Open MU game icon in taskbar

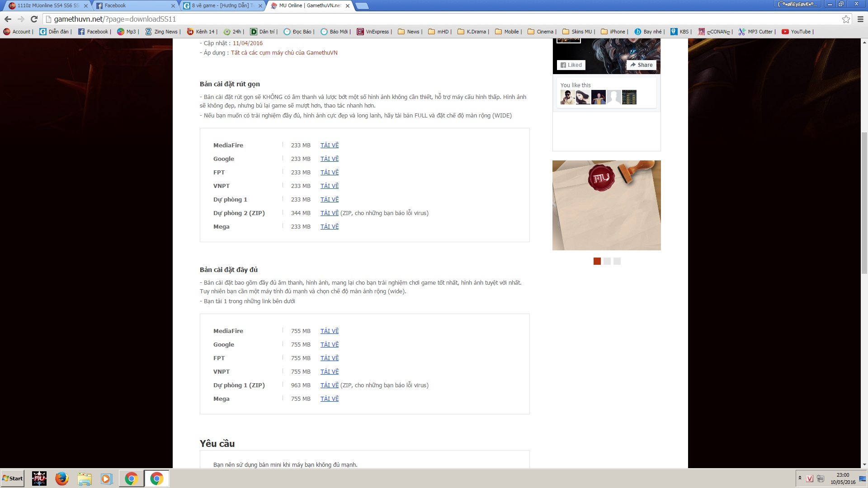click(x=39, y=478)
